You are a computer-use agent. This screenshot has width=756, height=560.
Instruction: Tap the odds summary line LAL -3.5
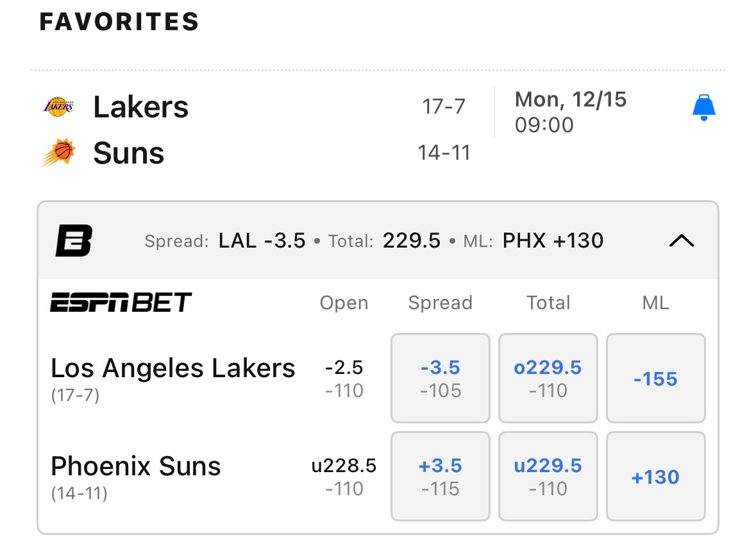[262, 241]
